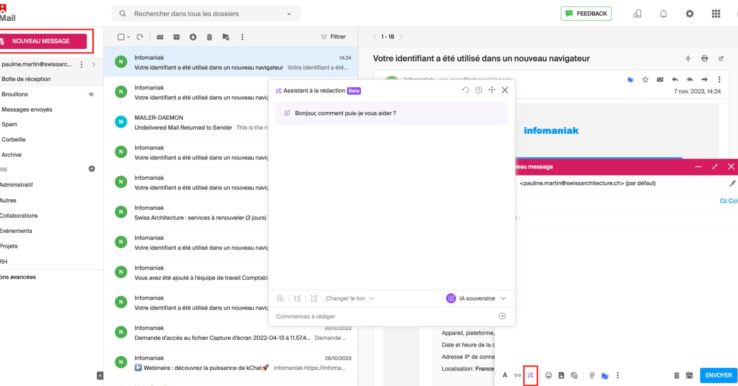Save the draft with the floppy icon
The width and height of the screenshot is (738, 386).
(689, 375)
